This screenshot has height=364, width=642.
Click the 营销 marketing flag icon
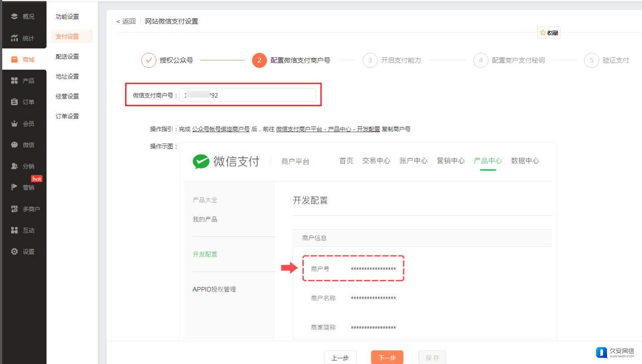pos(14,187)
